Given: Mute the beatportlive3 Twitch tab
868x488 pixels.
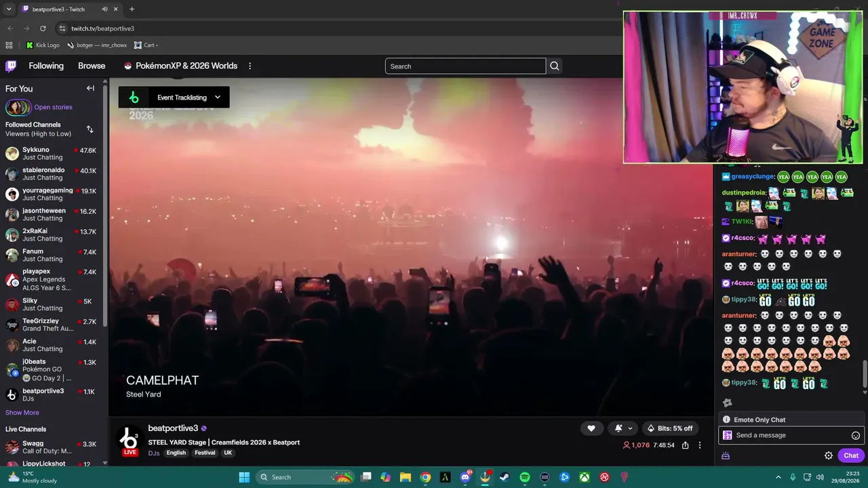Looking at the screenshot, I should (x=104, y=9).
